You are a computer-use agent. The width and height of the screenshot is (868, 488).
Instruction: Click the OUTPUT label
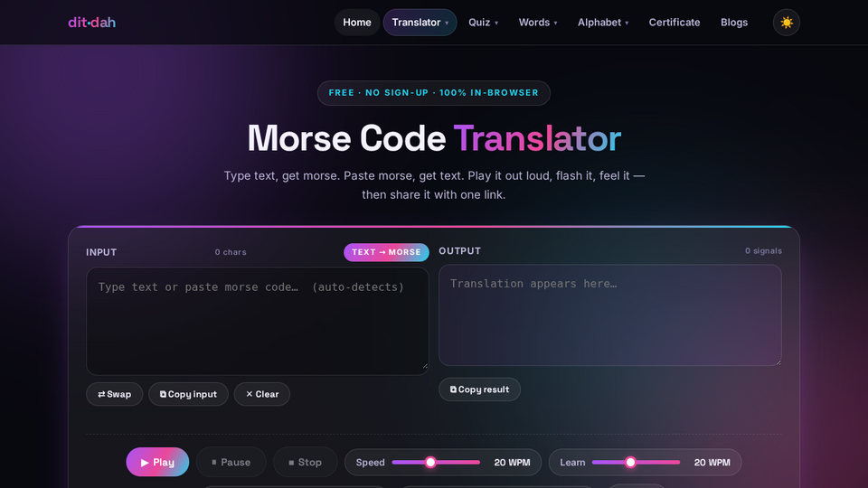(459, 251)
